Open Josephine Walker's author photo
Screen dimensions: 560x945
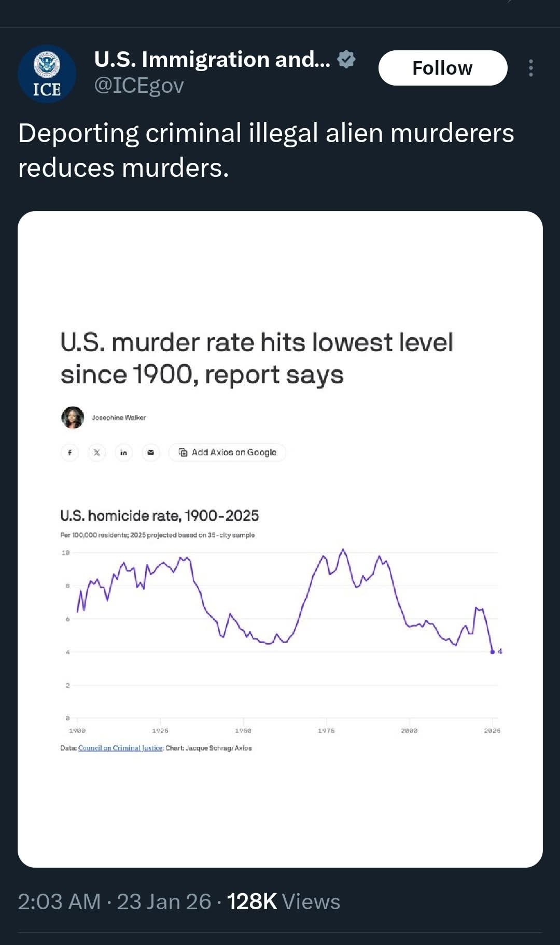pyautogui.click(x=73, y=418)
